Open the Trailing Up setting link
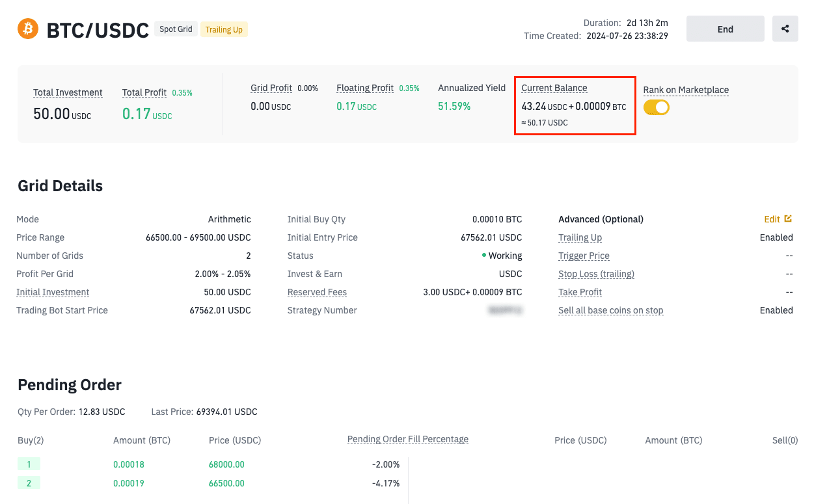814x504 pixels. pos(580,237)
